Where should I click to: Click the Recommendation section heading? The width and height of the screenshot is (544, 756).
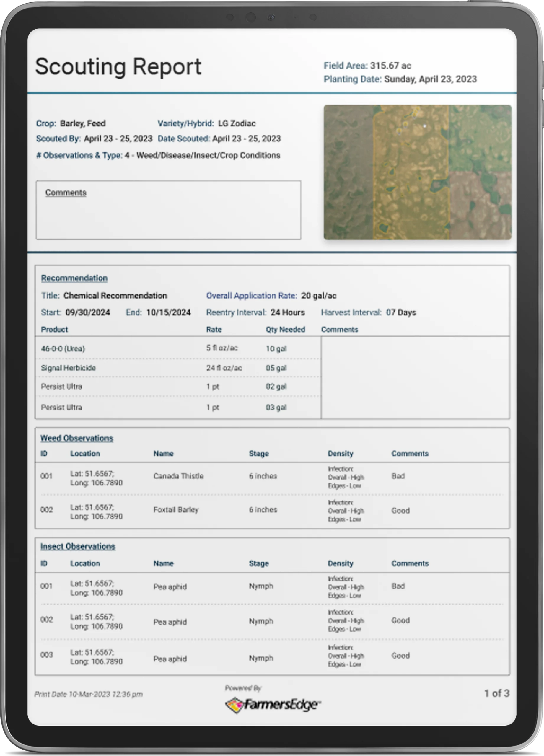(x=74, y=278)
